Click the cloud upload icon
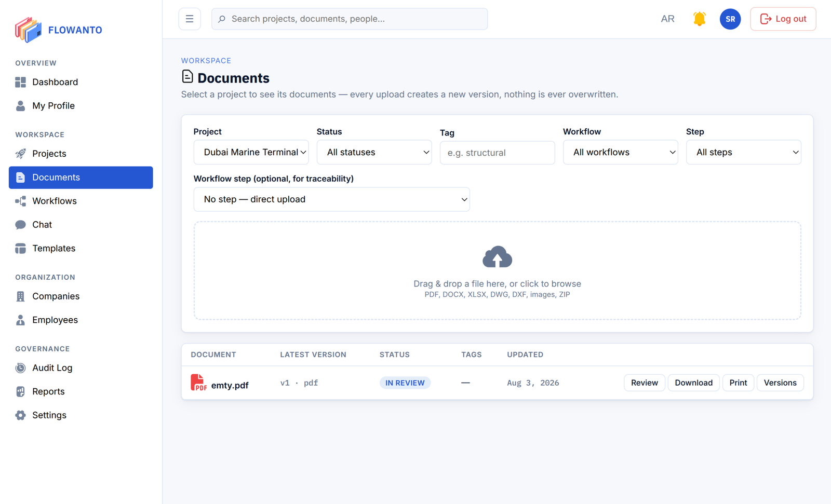This screenshot has height=504, width=831. (498, 257)
